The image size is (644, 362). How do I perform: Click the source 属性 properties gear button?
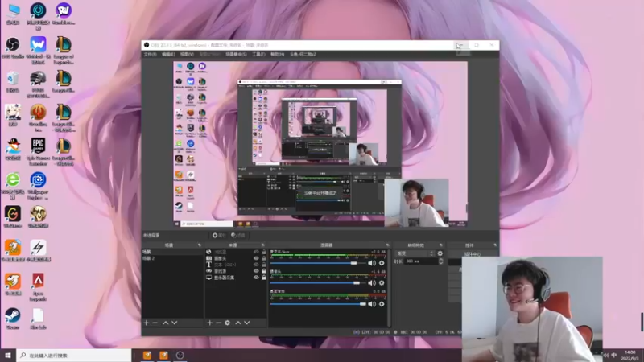pos(219,235)
